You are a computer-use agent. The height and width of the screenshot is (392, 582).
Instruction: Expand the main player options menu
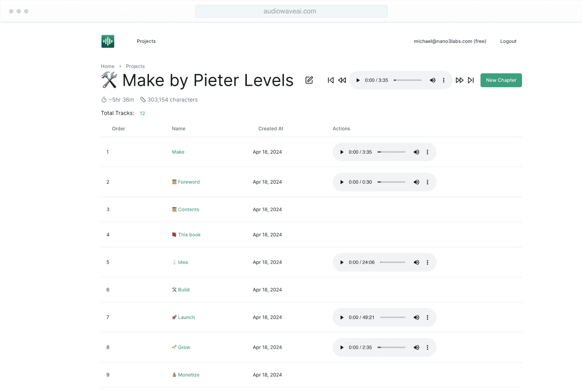point(443,80)
